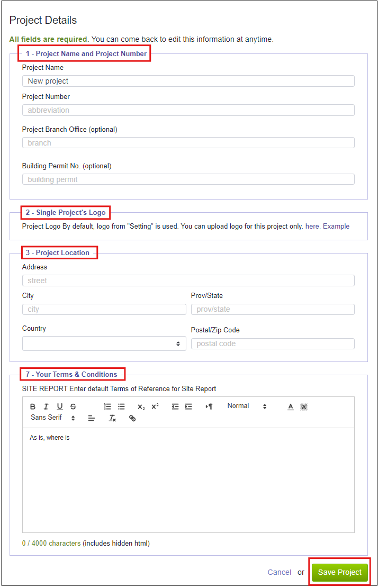
Task: Insert a hyperlink using the link icon
Action: (x=132, y=418)
